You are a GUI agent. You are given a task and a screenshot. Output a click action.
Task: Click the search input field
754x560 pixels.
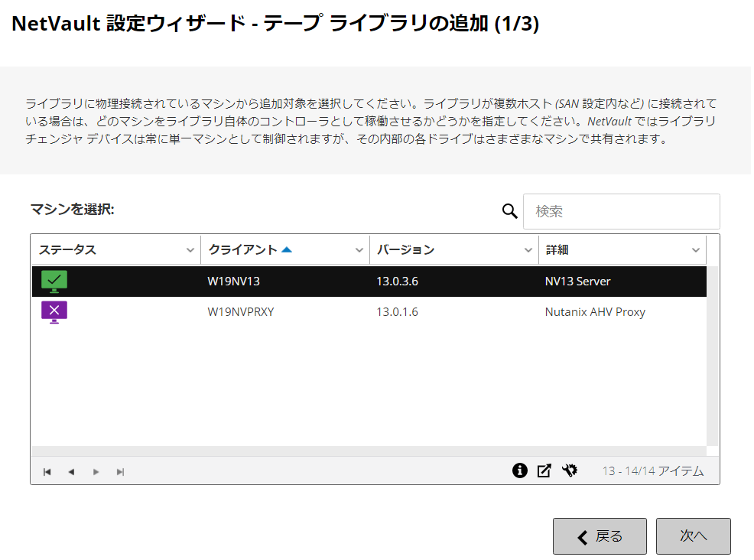(621, 212)
